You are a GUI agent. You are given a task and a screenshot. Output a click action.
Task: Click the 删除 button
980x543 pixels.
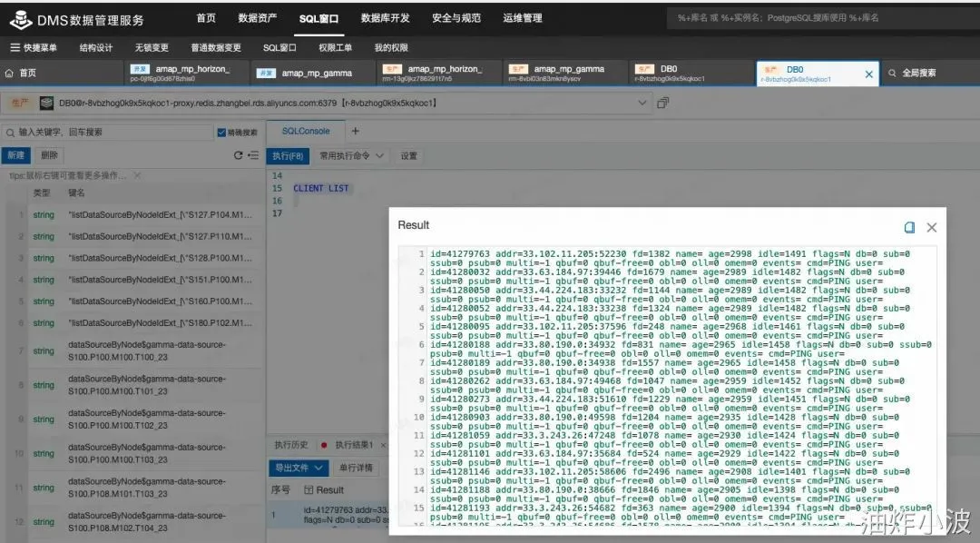pos(49,155)
